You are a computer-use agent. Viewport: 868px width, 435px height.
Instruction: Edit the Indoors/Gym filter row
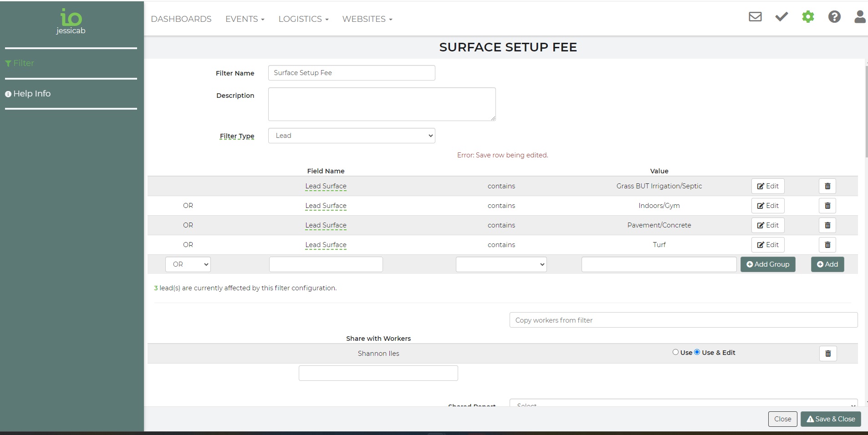click(767, 206)
